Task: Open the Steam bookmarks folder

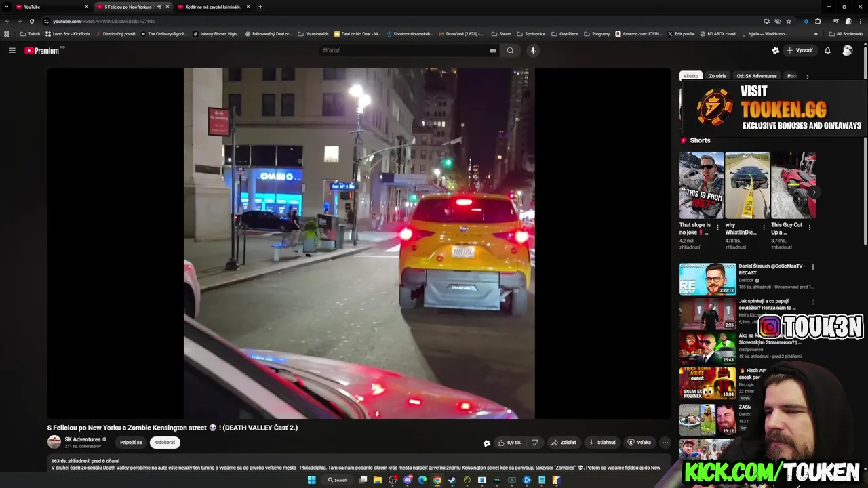Action: tap(501, 33)
